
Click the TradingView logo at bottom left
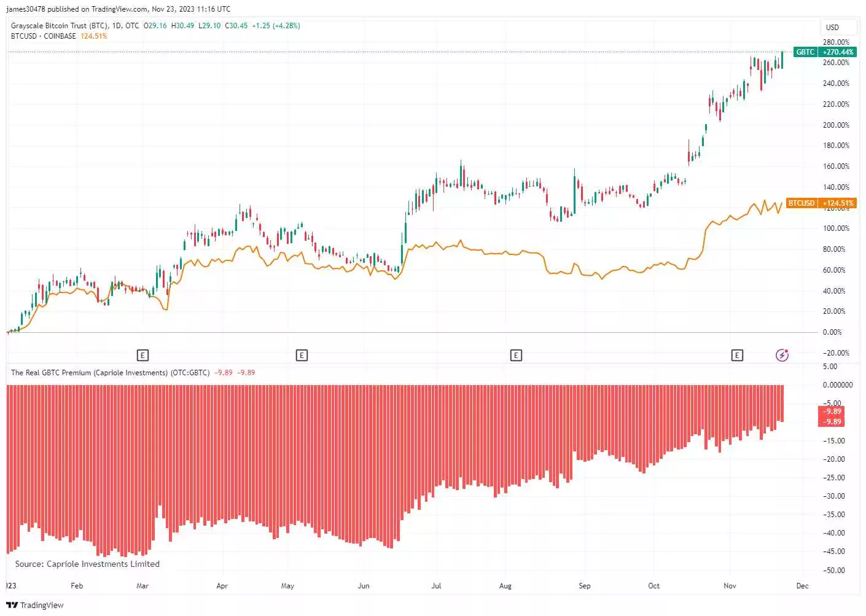(x=35, y=605)
